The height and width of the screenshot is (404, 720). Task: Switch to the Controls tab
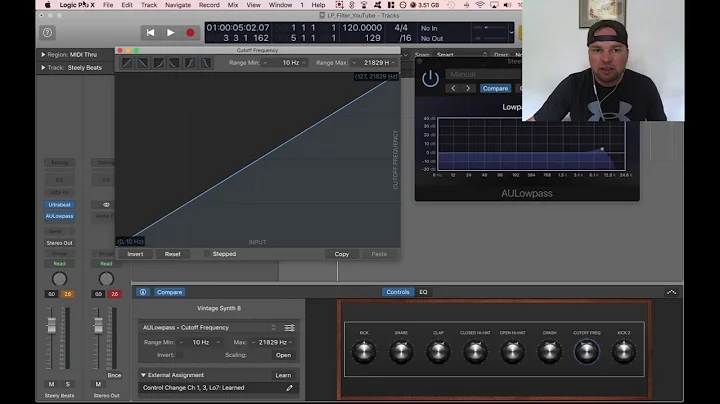coord(398,292)
